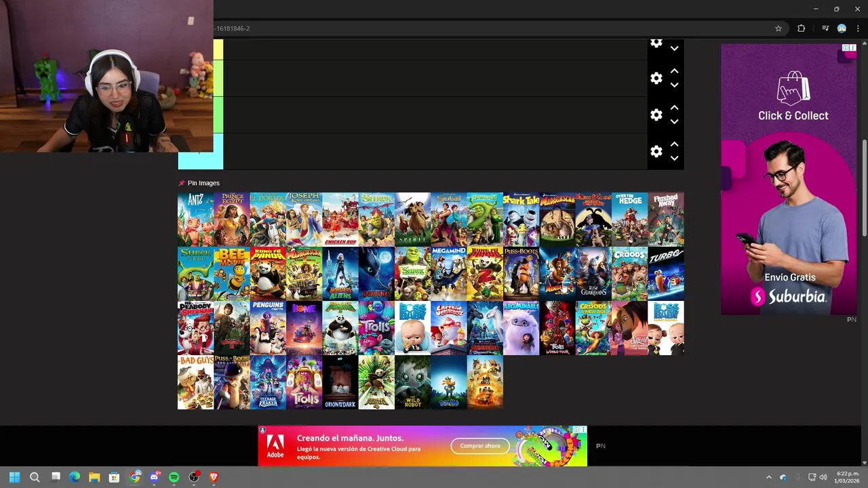The height and width of the screenshot is (488, 868).
Task: Select the Chicken Run poster
Action: pyautogui.click(x=340, y=219)
